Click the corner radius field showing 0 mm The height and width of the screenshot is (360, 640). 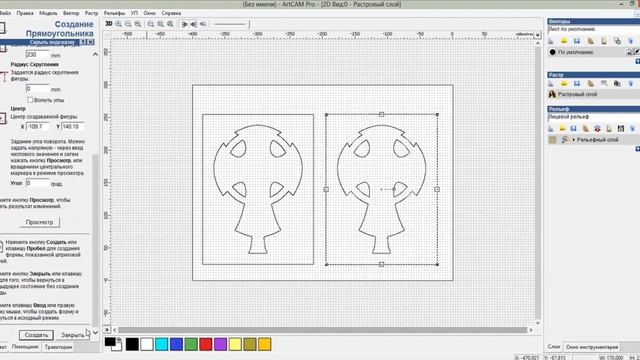pyautogui.click(x=37, y=88)
